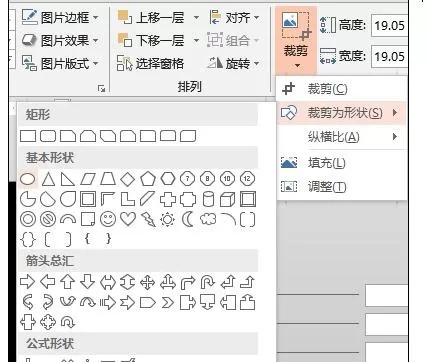Choose 填充(L) fill option
This screenshot has height=362, width=427.
click(342, 163)
